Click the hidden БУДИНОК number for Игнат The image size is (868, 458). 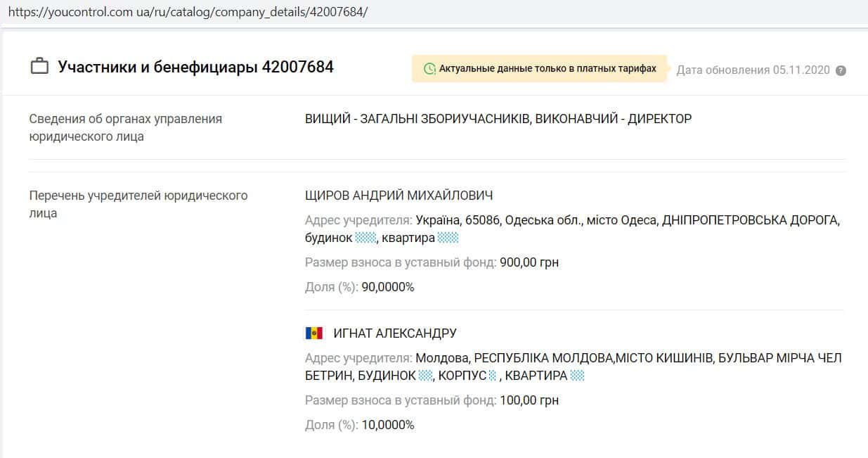click(425, 376)
